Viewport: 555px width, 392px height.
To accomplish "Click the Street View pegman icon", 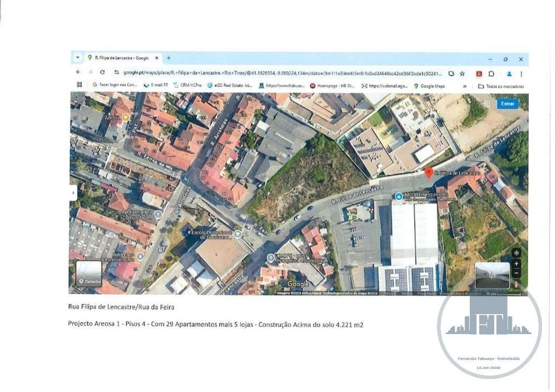I will (x=516, y=284).
